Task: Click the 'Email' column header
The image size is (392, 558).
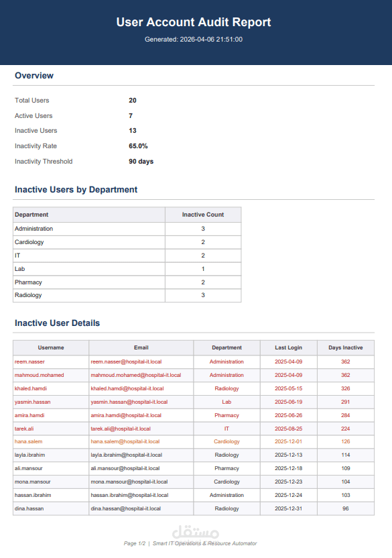Action: (141, 347)
